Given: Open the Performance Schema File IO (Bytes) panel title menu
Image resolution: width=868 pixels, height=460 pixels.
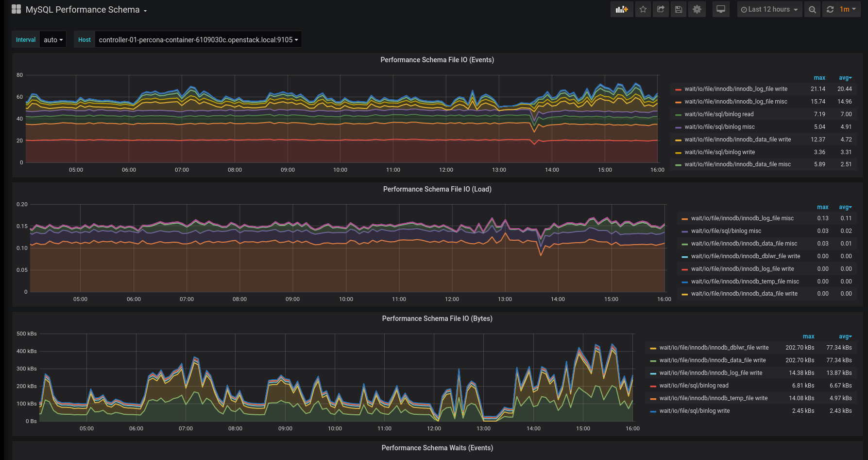Looking at the screenshot, I should [437, 318].
